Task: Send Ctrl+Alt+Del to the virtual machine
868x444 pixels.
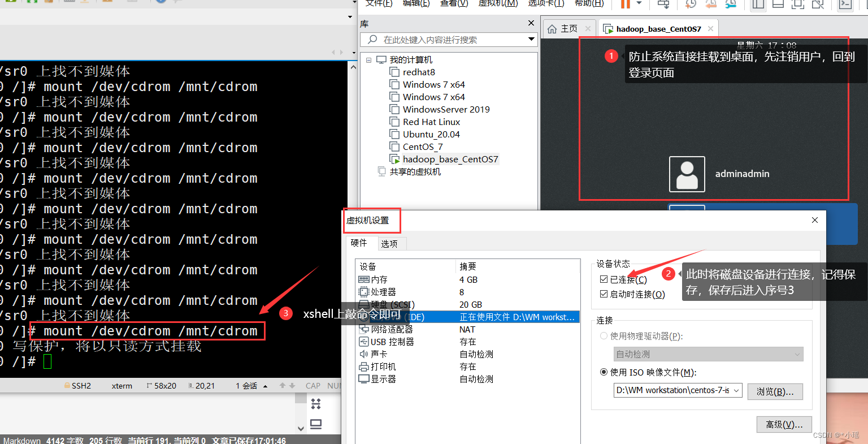Action: (x=664, y=4)
